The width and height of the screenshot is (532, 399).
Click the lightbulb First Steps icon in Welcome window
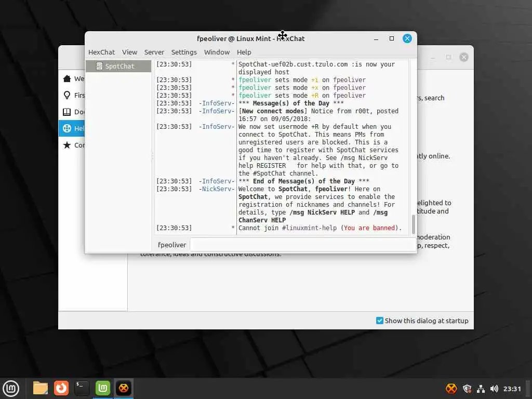[x=67, y=96]
